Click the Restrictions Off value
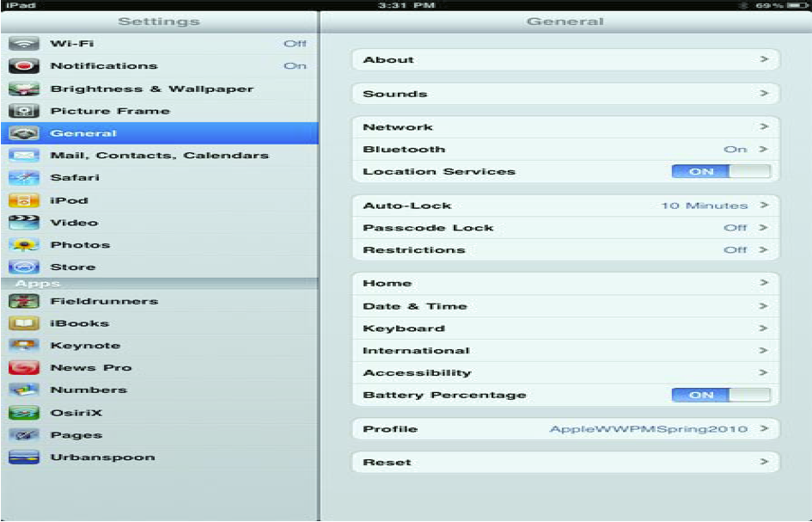This screenshot has height=522, width=812. [736, 250]
